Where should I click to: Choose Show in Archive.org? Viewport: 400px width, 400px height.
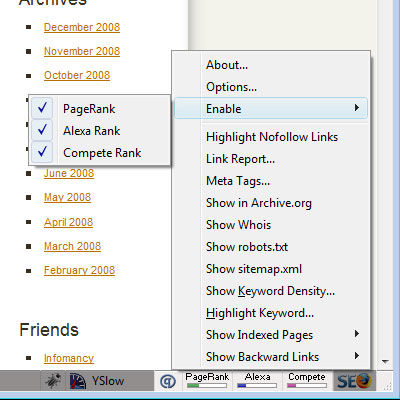tap(271, 203)
